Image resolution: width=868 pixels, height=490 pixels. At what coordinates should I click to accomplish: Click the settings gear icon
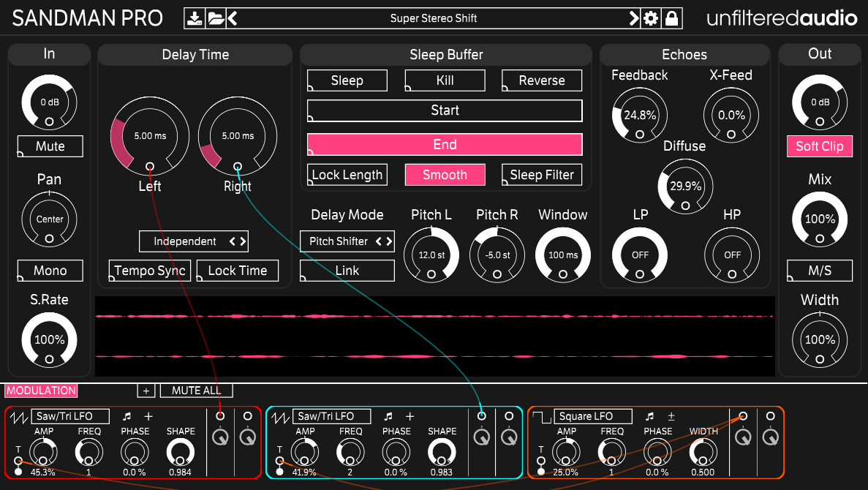(650, 18)
